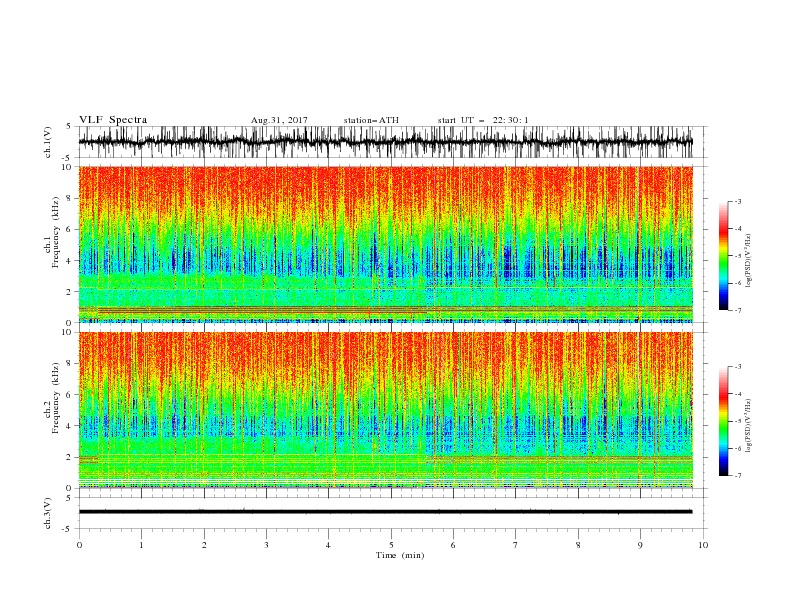Image resolution: width=792 pixels, height=612 pixels.
Task: Click inside the ch.1 spectrogram panel
Action: pos(385,244)
